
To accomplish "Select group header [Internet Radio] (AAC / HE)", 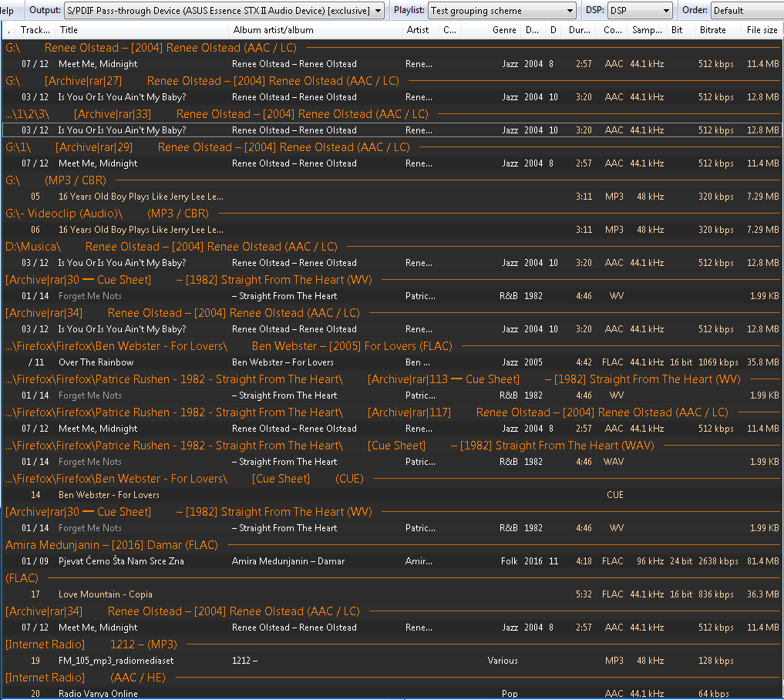I will 392,678.
